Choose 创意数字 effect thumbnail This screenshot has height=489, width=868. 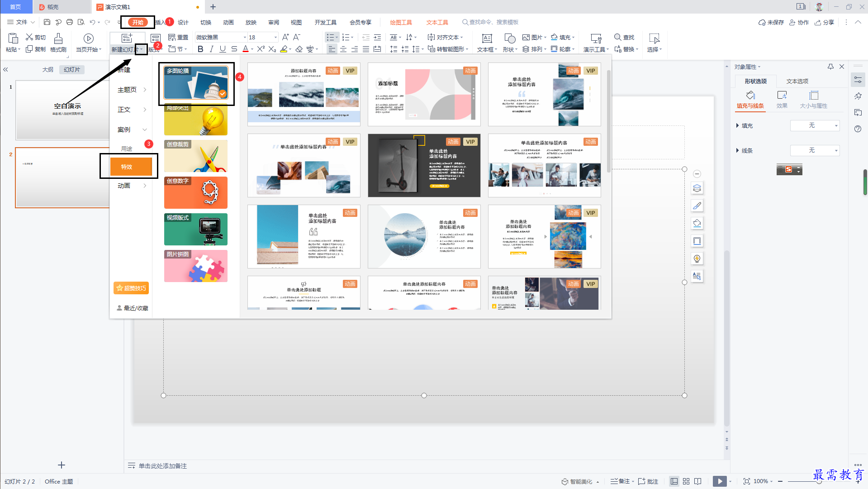[196, 192]
